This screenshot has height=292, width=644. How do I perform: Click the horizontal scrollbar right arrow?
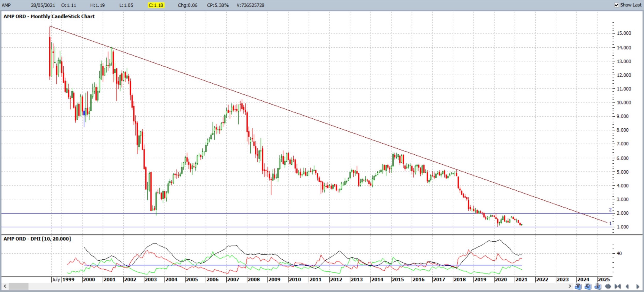[570, 286]
